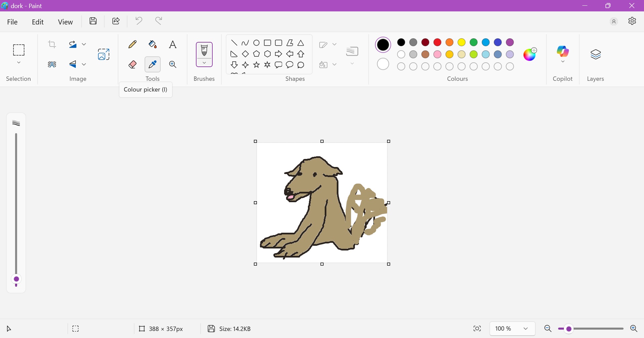
Task: Open the Edit menu
Action: (38, 22)
